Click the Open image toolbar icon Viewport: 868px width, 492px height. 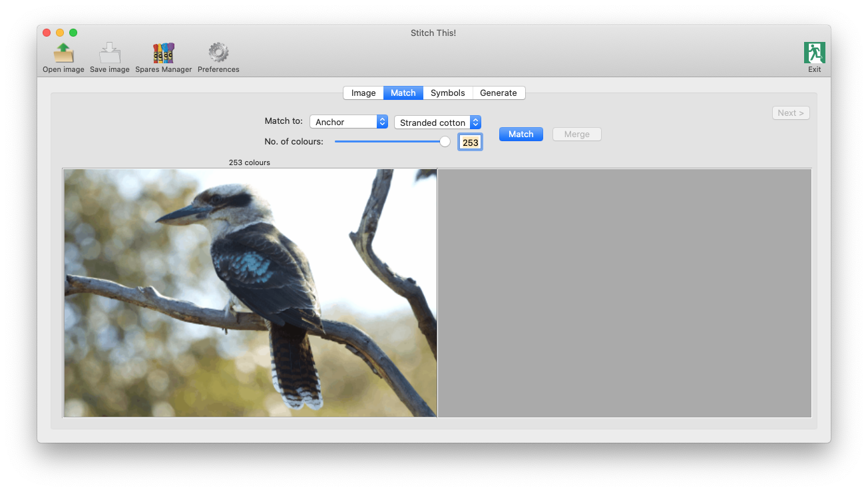tap(63, 53)
